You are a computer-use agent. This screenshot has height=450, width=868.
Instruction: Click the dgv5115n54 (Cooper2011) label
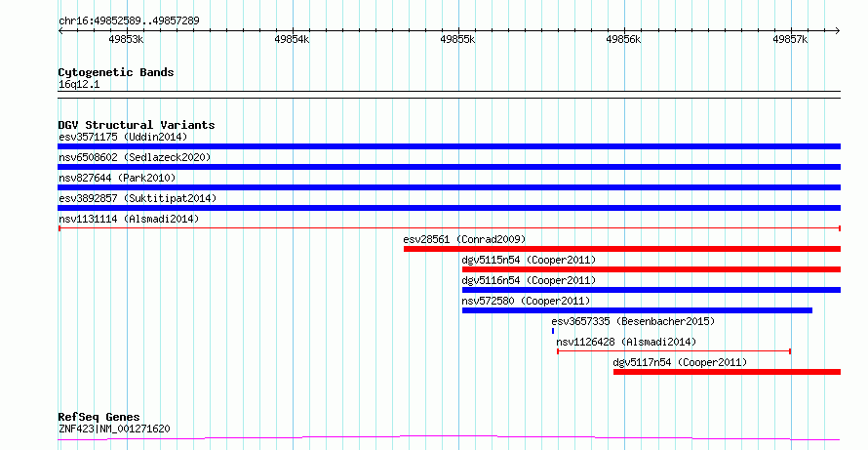[x=529, y=260]
